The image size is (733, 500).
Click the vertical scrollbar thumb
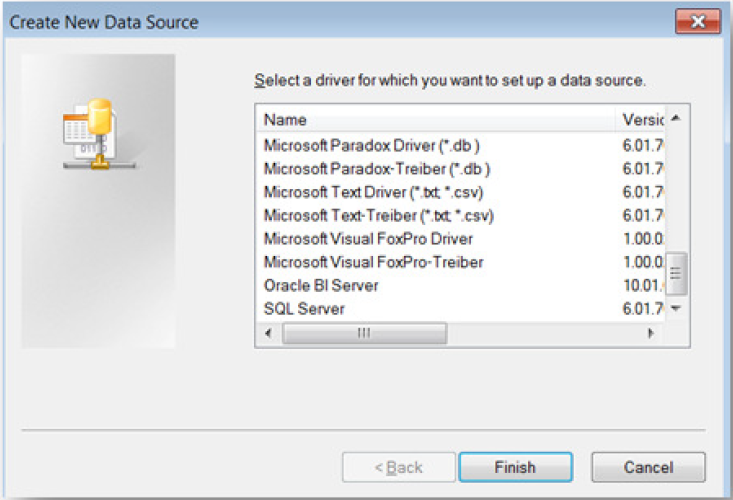point(675,270)
